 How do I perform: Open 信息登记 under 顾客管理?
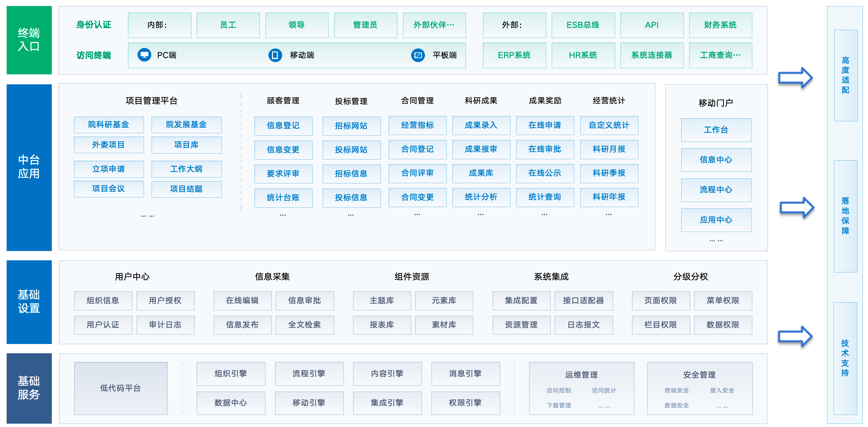pyautogui.click(x=283, y=126)
